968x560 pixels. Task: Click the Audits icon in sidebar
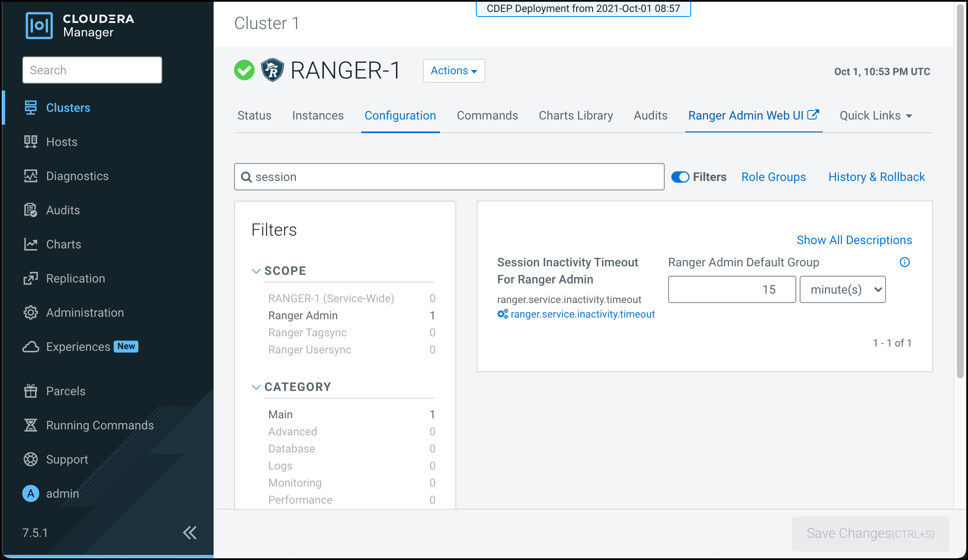pyautogui.click(x=30, y=210)
